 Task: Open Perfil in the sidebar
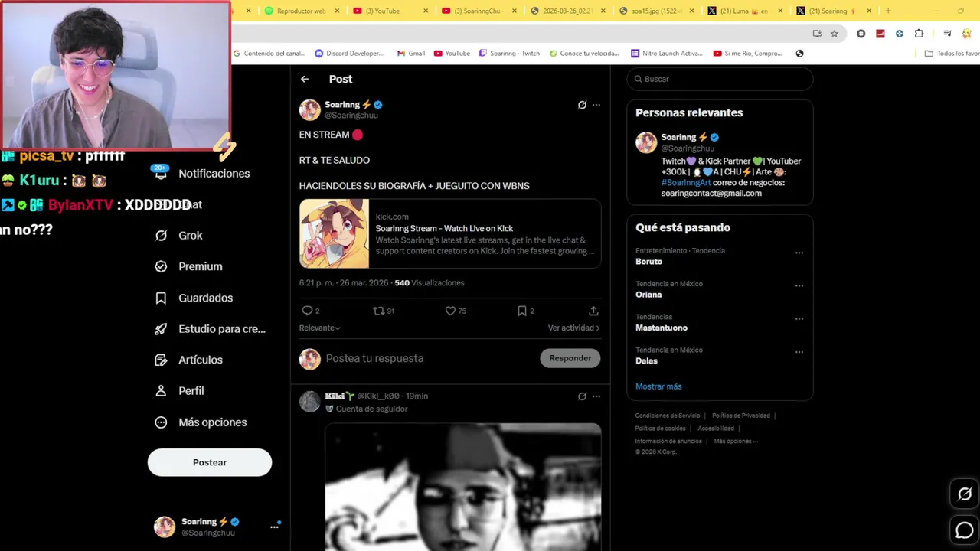click(180, 391)
